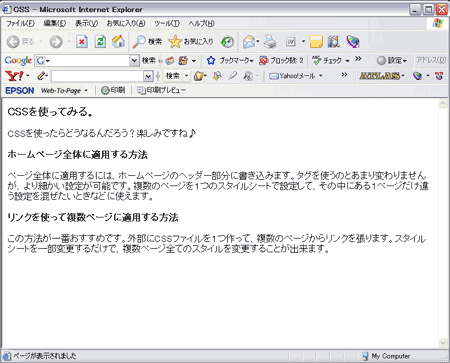Expand the Yahoo!メール dropdown arrow
Screen dimensions: 450x363
[x=321, y=76]
